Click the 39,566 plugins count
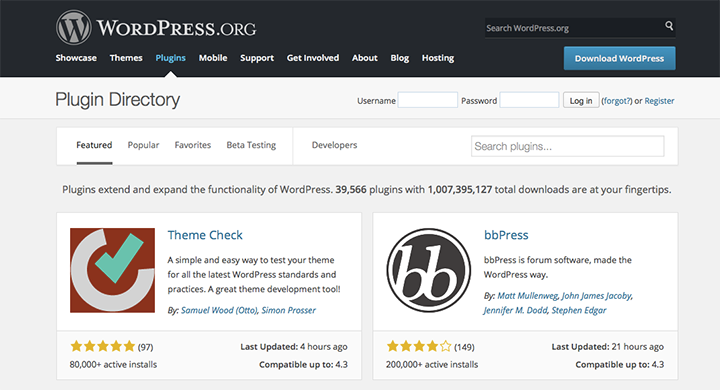The image size is (720, 390). 351,190
